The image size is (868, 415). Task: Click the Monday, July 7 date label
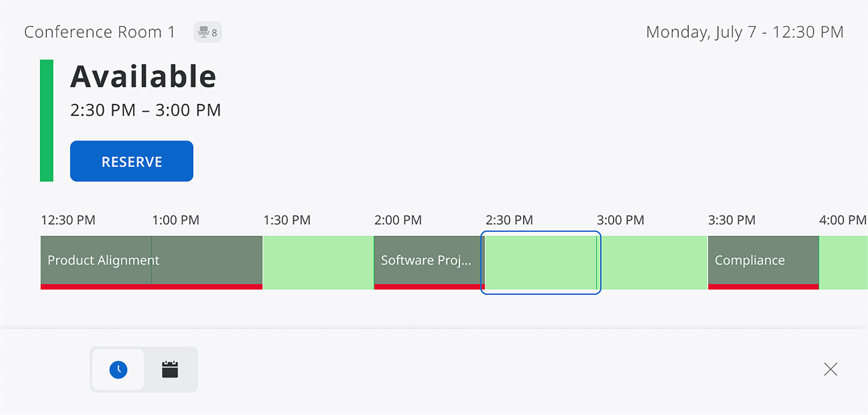point(744,32)
